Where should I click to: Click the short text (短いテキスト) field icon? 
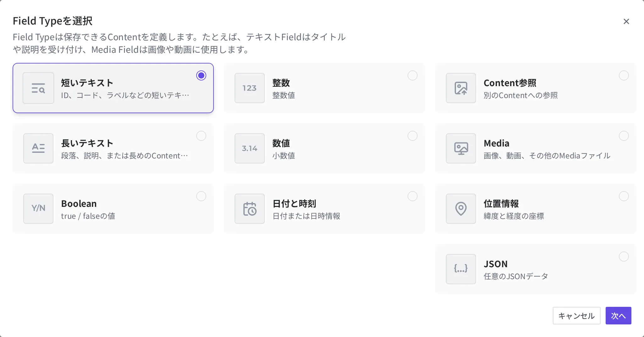click(38, 88)
